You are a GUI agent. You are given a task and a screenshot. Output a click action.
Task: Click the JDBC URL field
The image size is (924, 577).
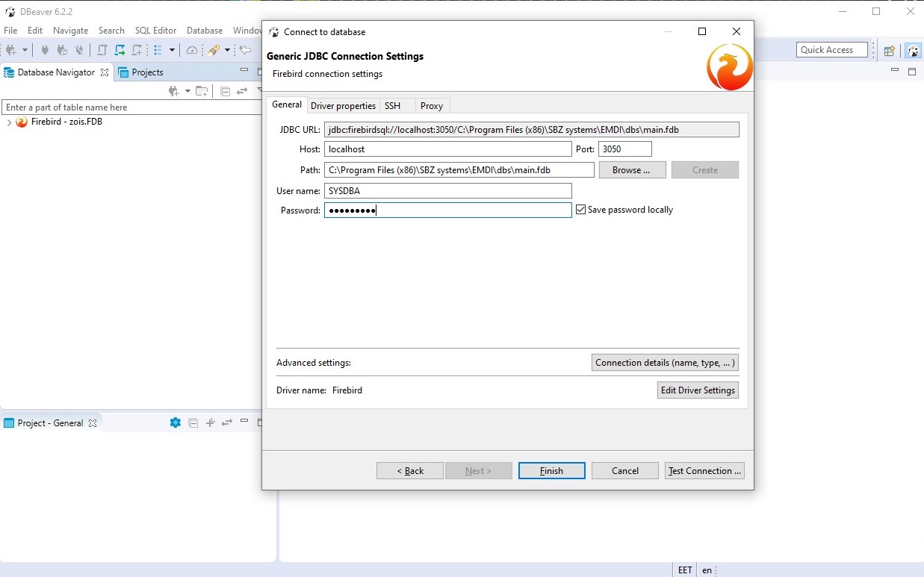pos(532,130)
